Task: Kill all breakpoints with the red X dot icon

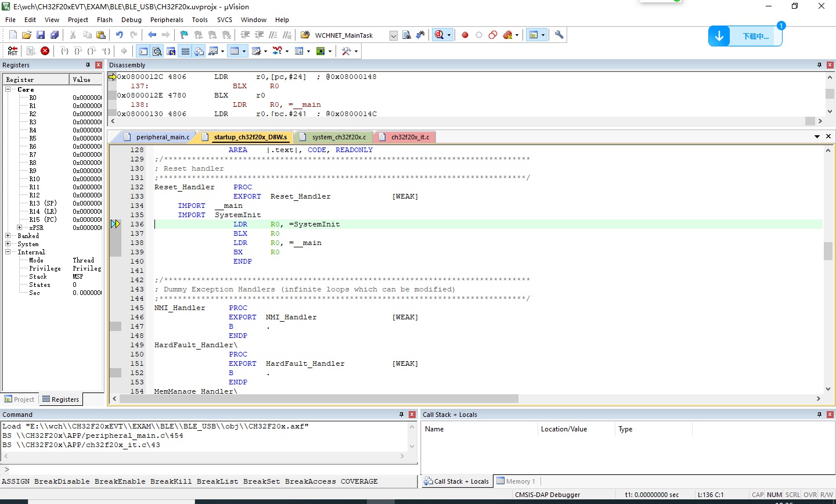Action: tap(508, 35)
